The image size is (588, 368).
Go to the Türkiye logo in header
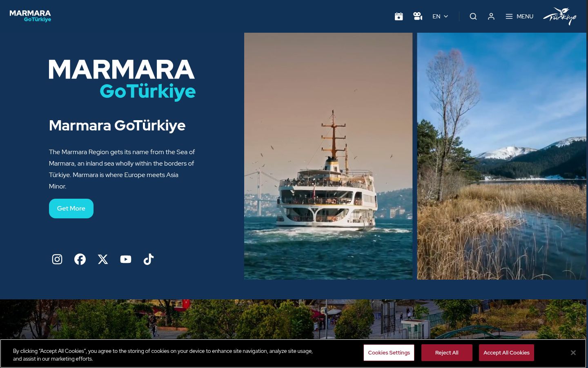(x=559, y=16)
